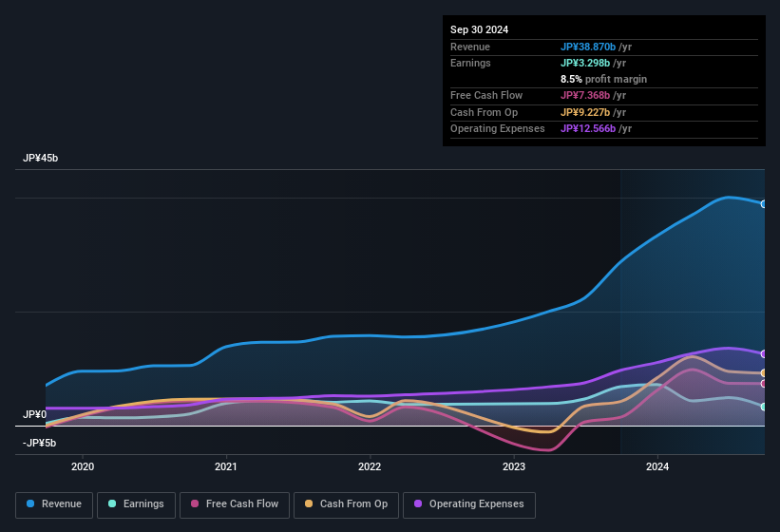Click the JP¥38.870b revenue value
This screenshot has height=532, width=780.
[x=588, y=47]
